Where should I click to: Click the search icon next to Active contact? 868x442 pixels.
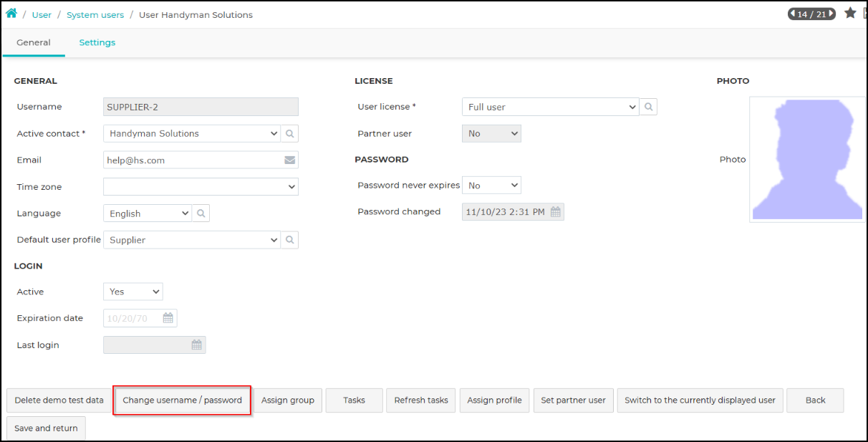click(290, 133)
